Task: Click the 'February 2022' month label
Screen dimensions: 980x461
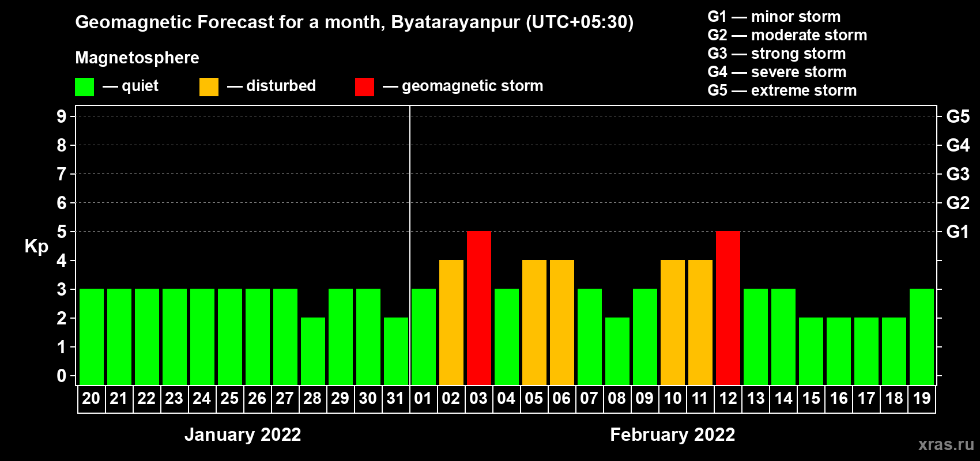Action: click(x=673, y=434)
